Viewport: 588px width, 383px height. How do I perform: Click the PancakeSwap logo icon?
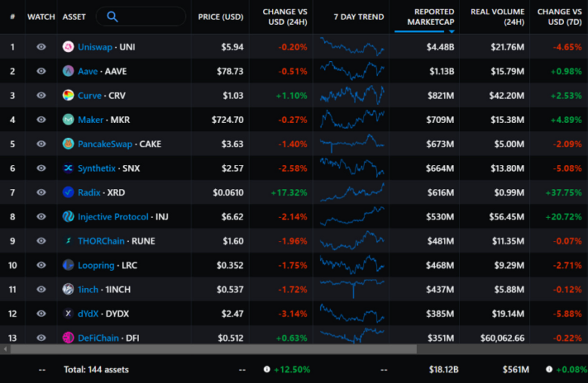(x=68, y=144)
